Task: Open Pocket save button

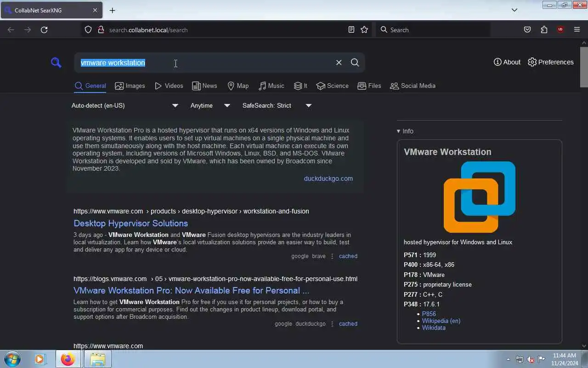Action: tap(527, 30)
